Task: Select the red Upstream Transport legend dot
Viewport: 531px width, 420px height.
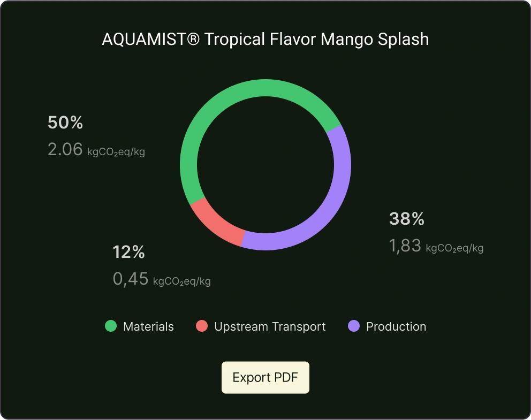Action: point(202,326)
